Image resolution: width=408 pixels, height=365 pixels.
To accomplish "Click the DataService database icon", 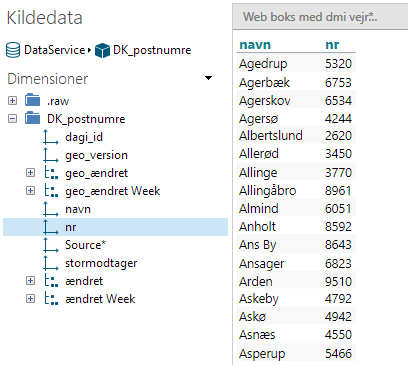I will tap(13, 50).
